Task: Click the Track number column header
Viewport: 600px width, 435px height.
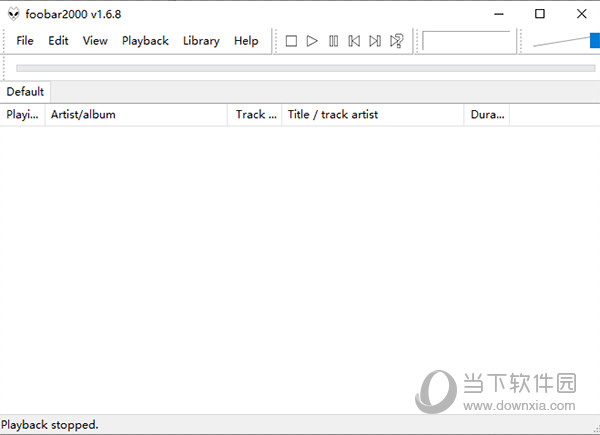Action: [255, 114]
